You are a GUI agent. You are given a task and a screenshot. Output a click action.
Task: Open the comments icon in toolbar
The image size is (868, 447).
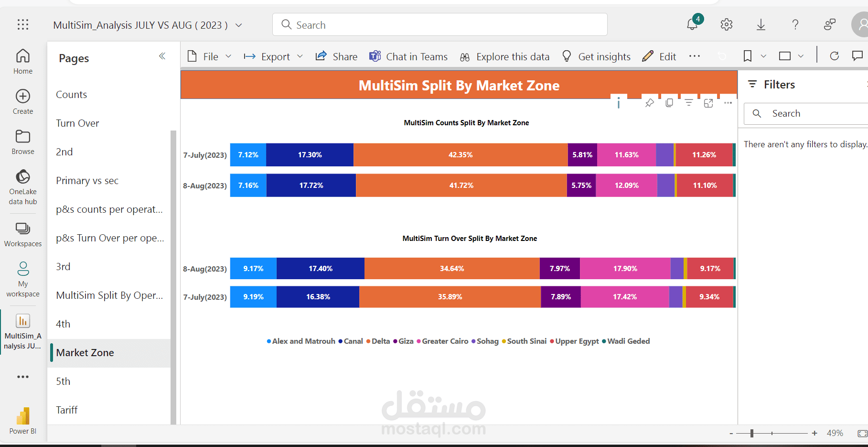[857, 56]
